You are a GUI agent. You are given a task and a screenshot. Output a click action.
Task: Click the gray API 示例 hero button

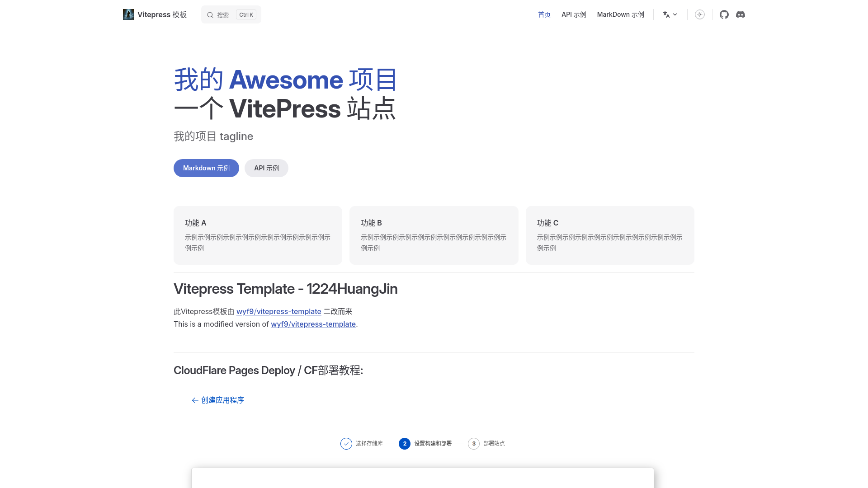point(266,168)
